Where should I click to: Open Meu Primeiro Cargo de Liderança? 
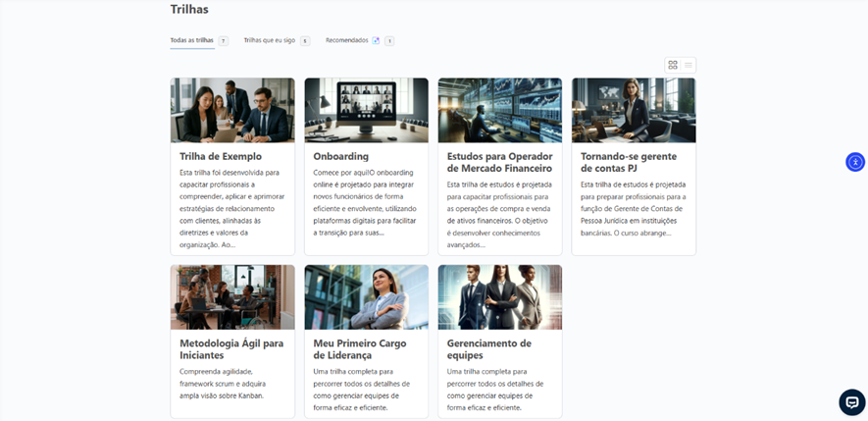[358, 348]
